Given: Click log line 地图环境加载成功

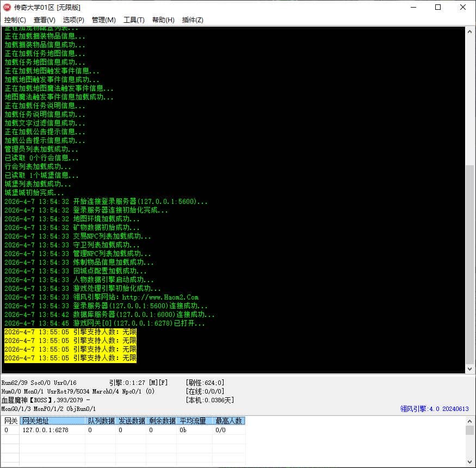Looking at the screenshot, I should (72, 219).
